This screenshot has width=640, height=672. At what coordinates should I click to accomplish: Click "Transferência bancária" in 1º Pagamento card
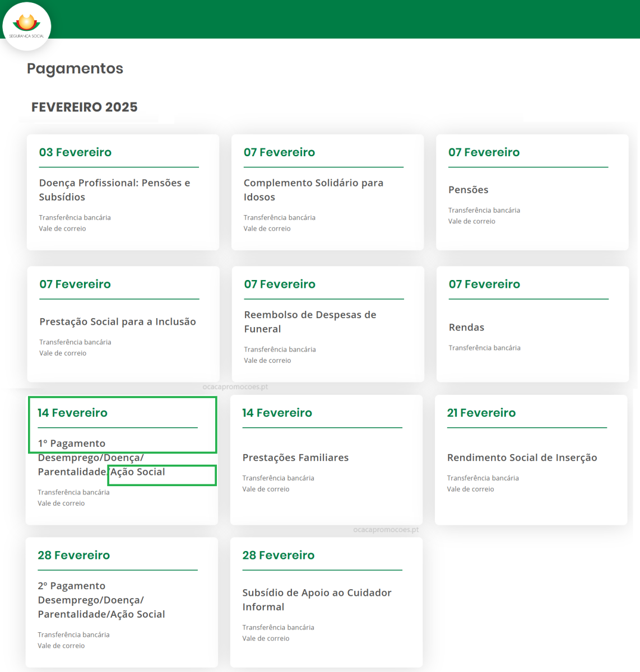[73, 492]
